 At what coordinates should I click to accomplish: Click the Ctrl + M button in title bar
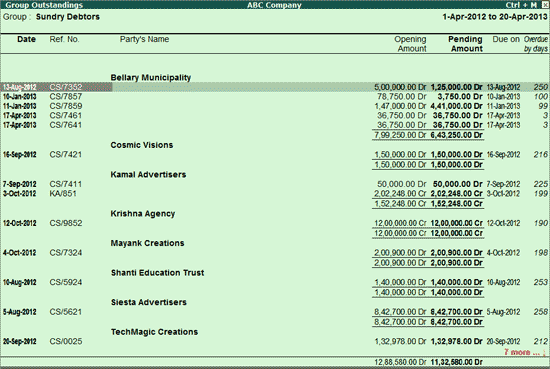click(521, 5)
